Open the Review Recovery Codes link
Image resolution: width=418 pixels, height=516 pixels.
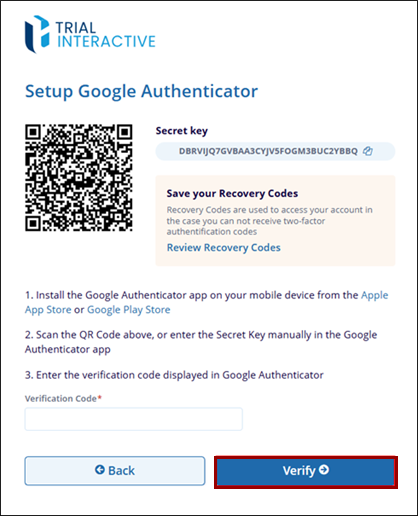224,248
